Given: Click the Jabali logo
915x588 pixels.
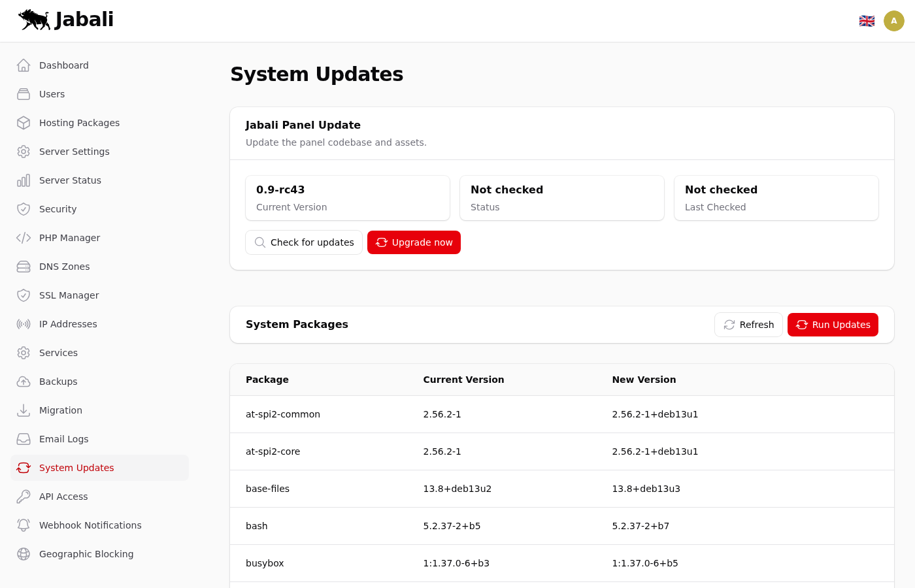Looking at the screenshot, I should point(66,20).
